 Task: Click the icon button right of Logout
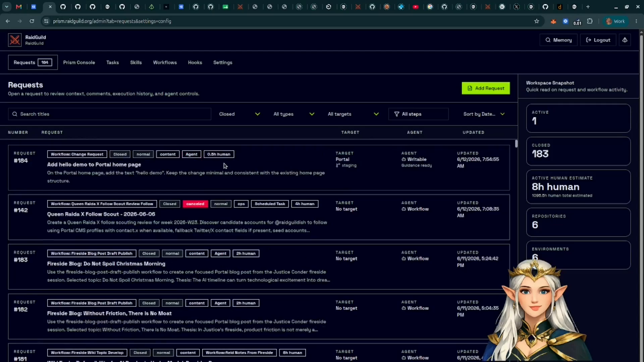pos(625,40)
